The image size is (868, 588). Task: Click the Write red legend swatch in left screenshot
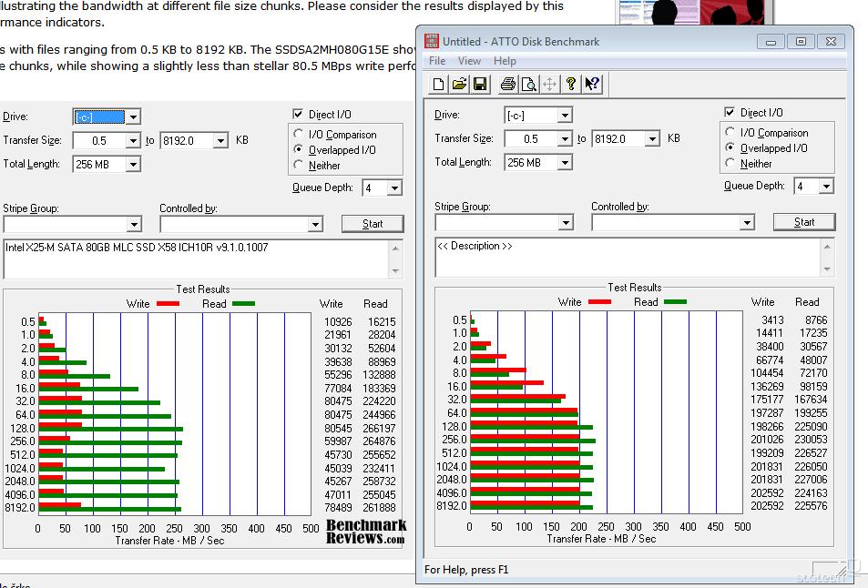[168, 304]
